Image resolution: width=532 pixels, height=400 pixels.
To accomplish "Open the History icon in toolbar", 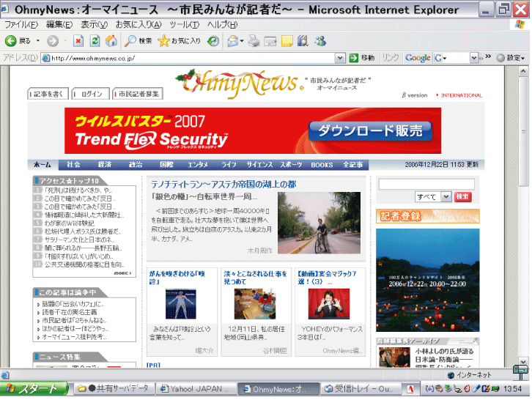I will [213, 41].
